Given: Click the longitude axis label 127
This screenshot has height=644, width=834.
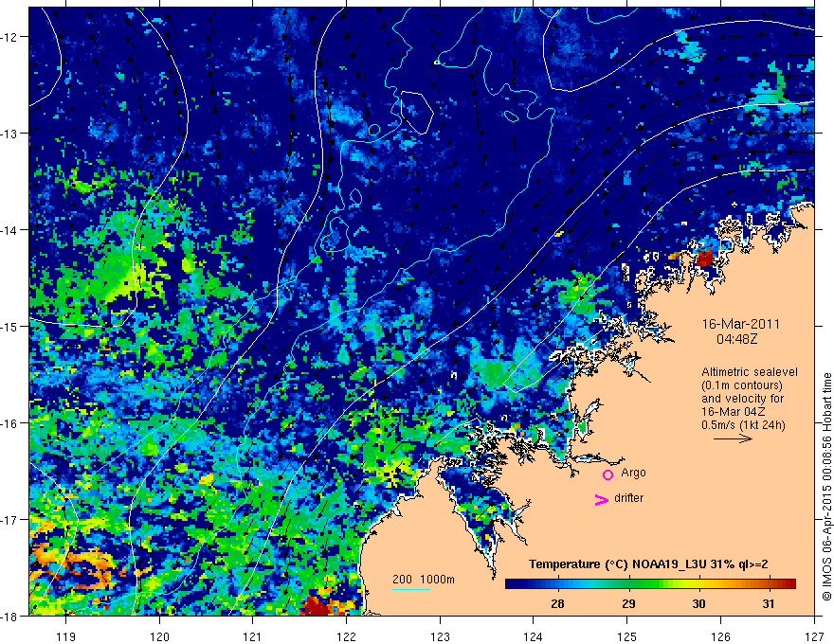Looking at the screenshot, I should [x=814, y=636].
